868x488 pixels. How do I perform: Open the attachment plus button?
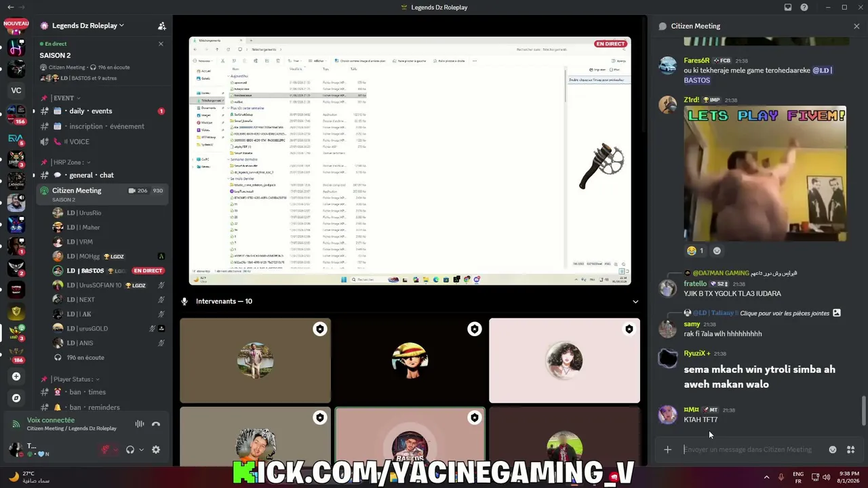[x=668, y=449]
